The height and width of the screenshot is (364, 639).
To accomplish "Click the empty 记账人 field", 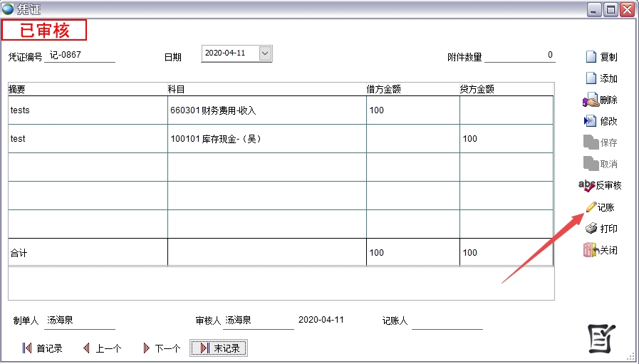I will [447, 321].
